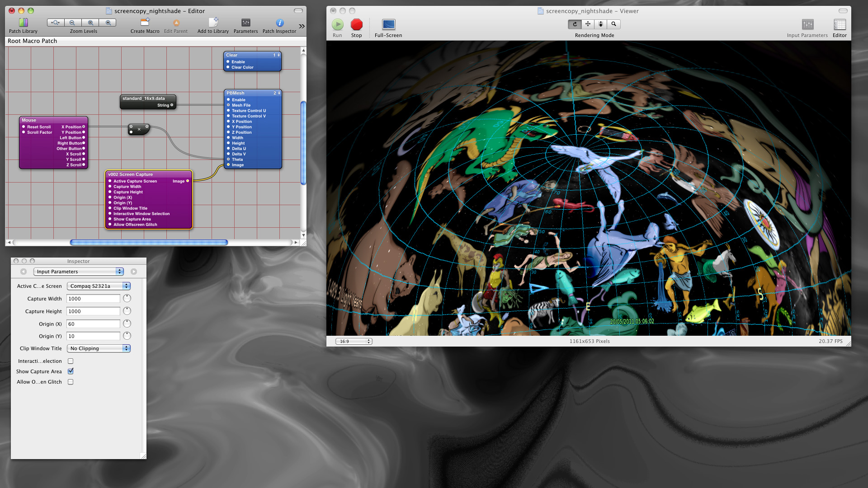Screen dimensions: 868x488
Task: Click the Texture Control U port on PBMesh
Action: pyautogui.click(x=228, y=111)
